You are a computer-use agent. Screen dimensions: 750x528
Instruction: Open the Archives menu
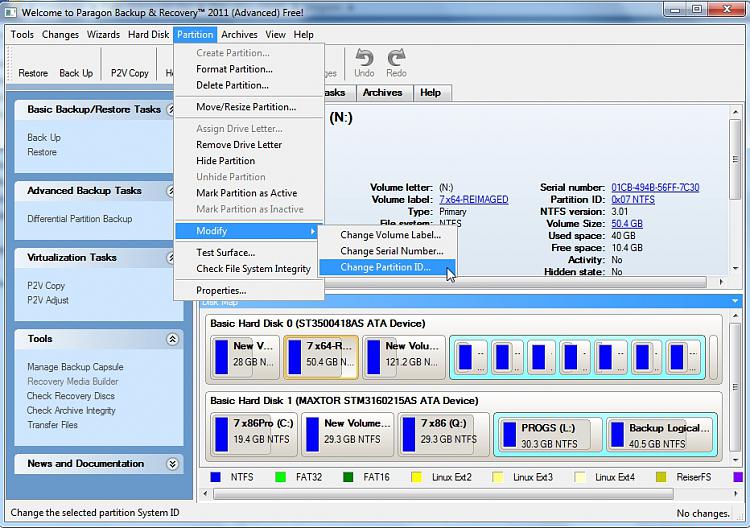pos(239,34)
